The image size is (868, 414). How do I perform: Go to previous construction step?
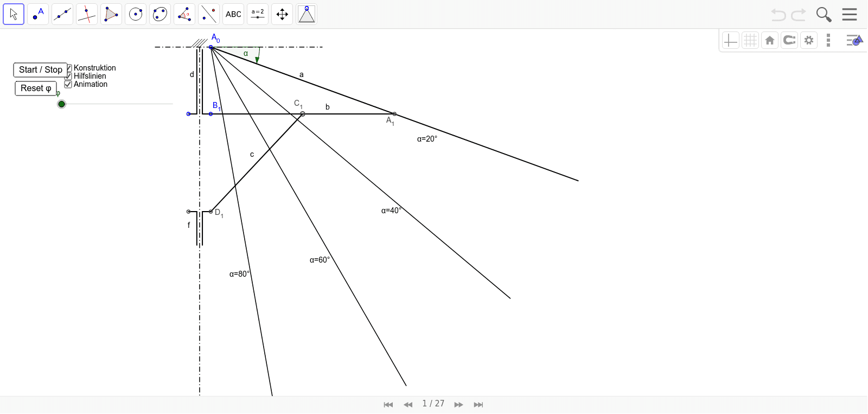[408, 405]
